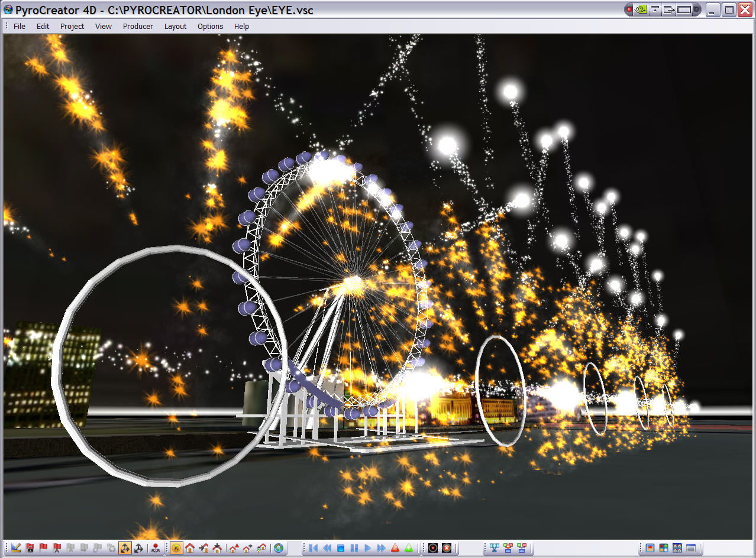The width and height of the screenshot is (756, 558).
Task: Toggle the highlighted move-axes arrows tool
Action: point(125,548)
